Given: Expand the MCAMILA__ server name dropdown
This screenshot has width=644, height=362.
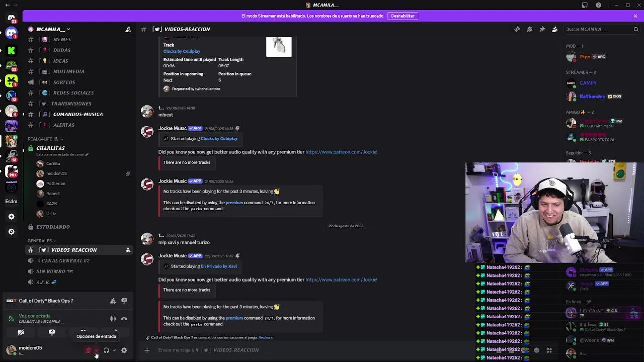Looking at the screenshot, I should [x=49, y=29].
